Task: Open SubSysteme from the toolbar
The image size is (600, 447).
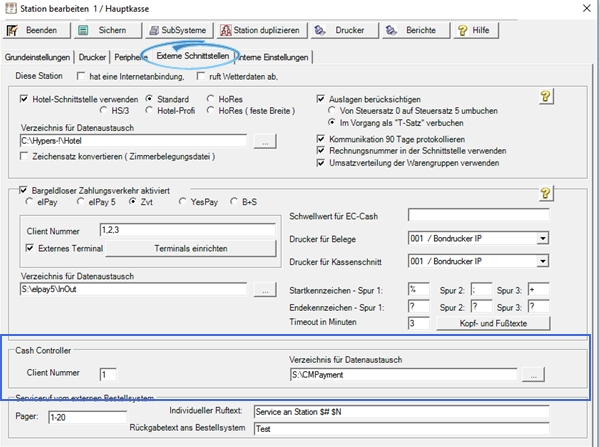Action: pyautogui.click(x=179, y=30)
